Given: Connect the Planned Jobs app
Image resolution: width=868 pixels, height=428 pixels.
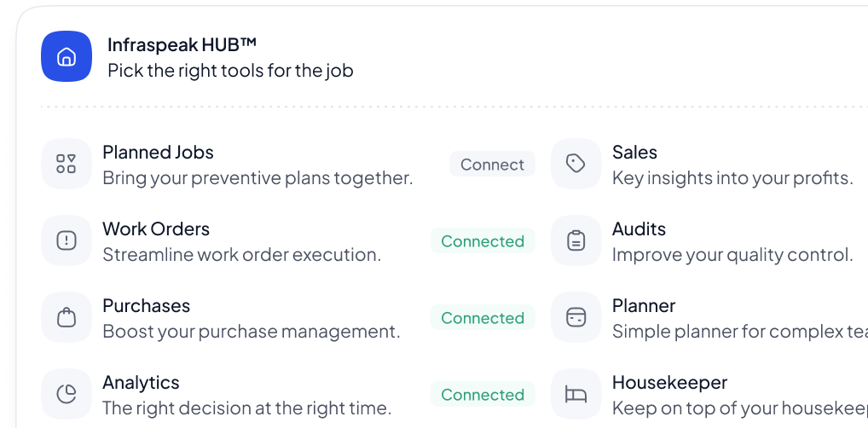Looking at the screenshot, I should (492, 165).
